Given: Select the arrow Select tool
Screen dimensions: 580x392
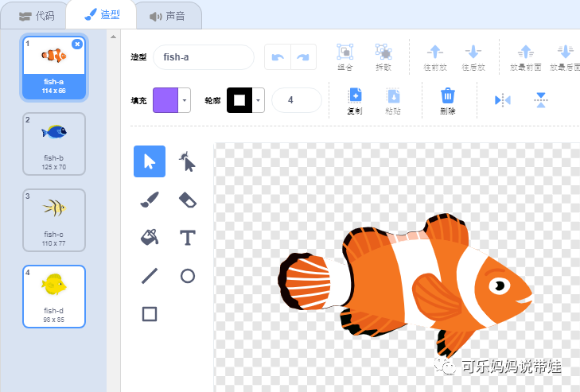Looking at the screenshot, I should click(x=150, y=161).
